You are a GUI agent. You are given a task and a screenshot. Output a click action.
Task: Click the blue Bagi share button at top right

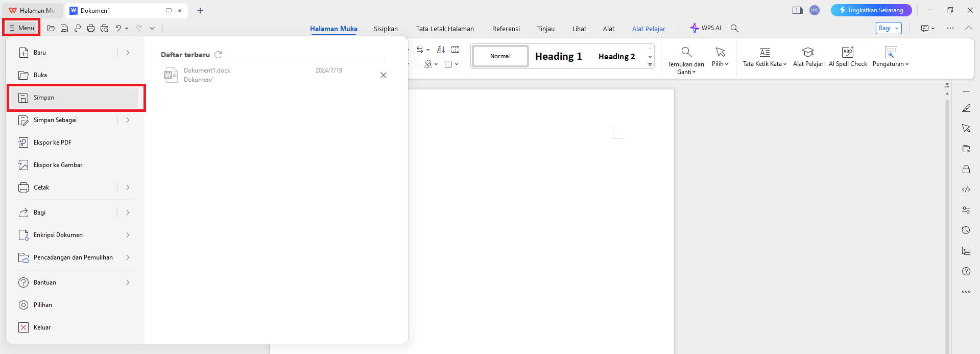coord(889,28)
